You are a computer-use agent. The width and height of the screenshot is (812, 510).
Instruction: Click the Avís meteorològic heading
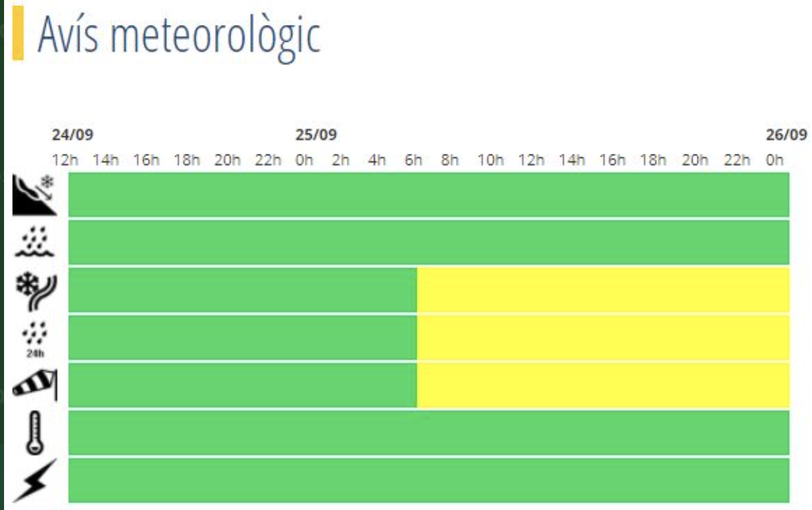[179, 35]
